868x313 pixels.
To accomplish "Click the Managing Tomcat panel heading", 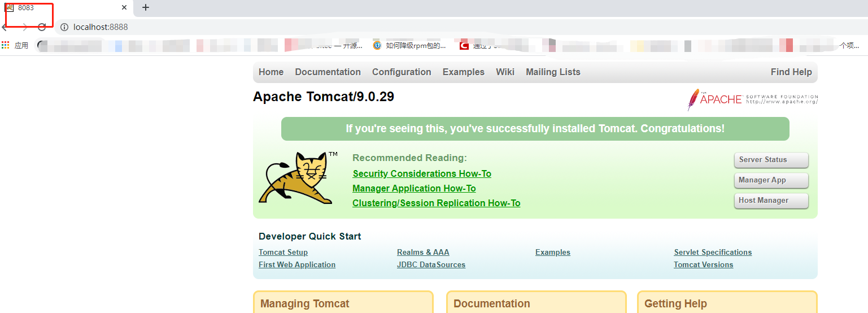I will pos(305,303).
